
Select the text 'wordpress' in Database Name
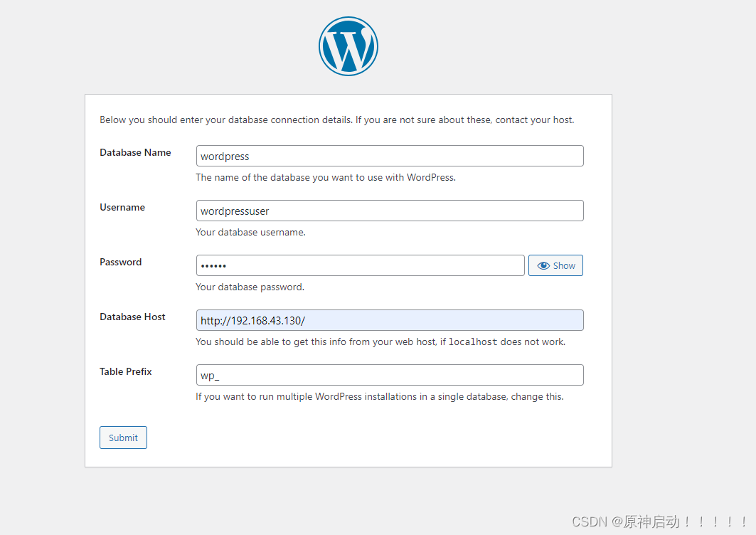[224, 156]
